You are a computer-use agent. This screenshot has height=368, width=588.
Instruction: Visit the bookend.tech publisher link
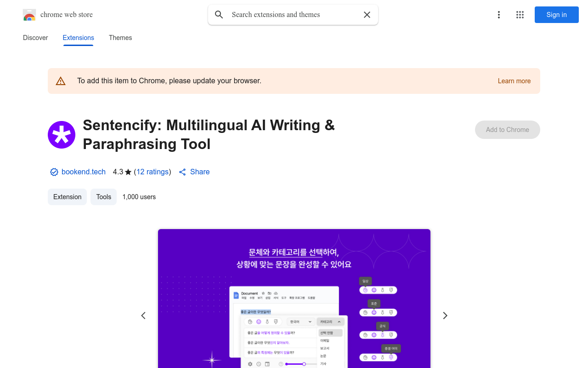(x=84, y=172)
